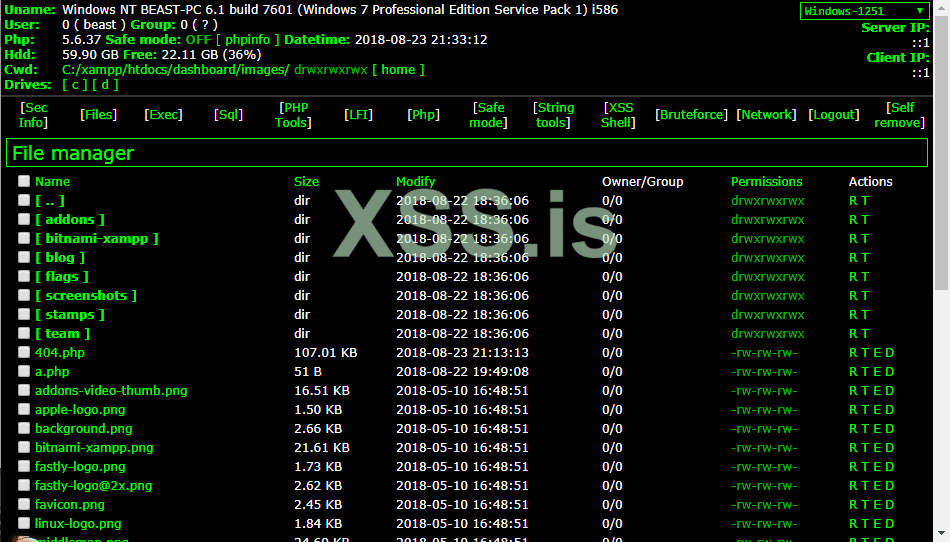Open the file a.php
The width and height of the screenshot is (950, 542).
click(x=52, y=371)
